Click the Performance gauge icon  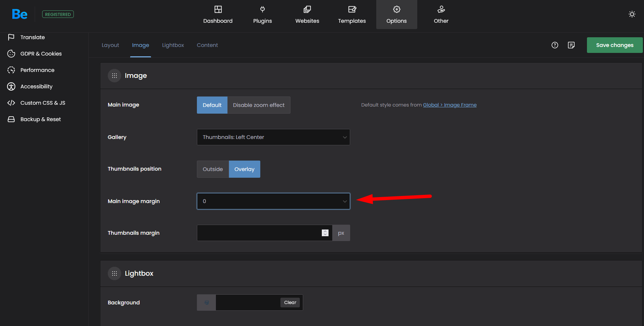click(11, 70)
